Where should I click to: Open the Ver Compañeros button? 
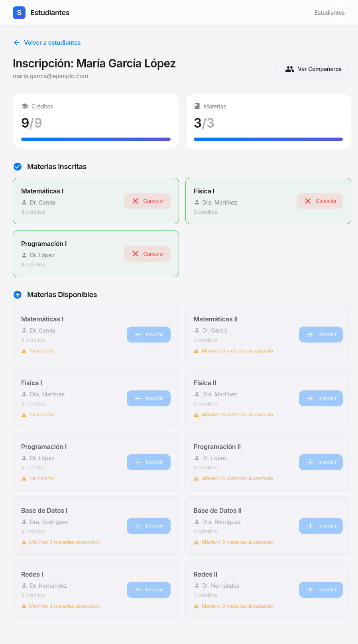tap(313, 69)
